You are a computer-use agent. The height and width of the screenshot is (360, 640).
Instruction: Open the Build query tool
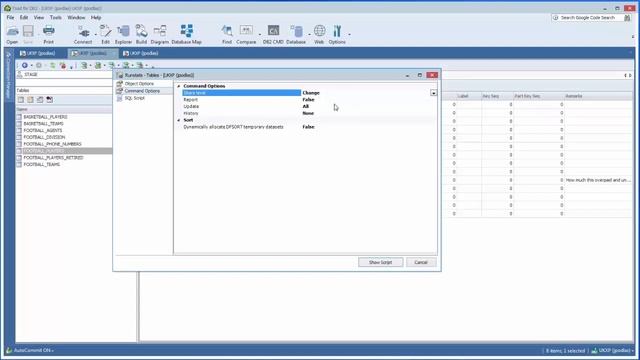[141, 35]
